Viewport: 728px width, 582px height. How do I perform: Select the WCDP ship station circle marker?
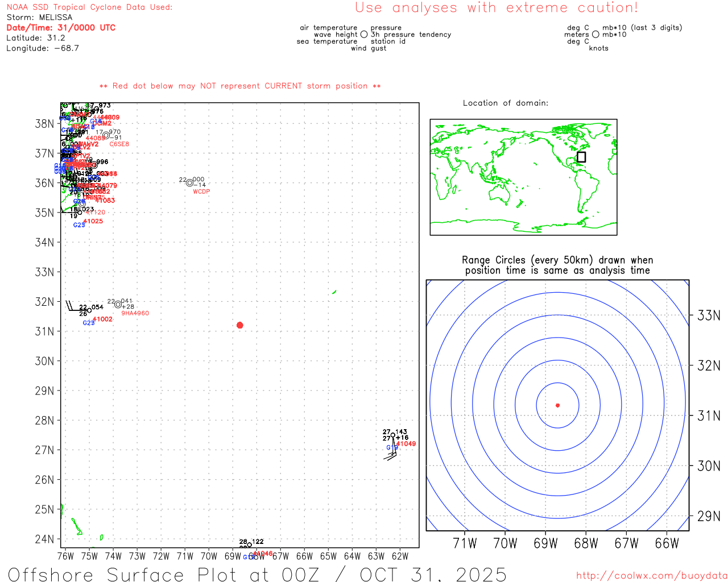point(190,183)
